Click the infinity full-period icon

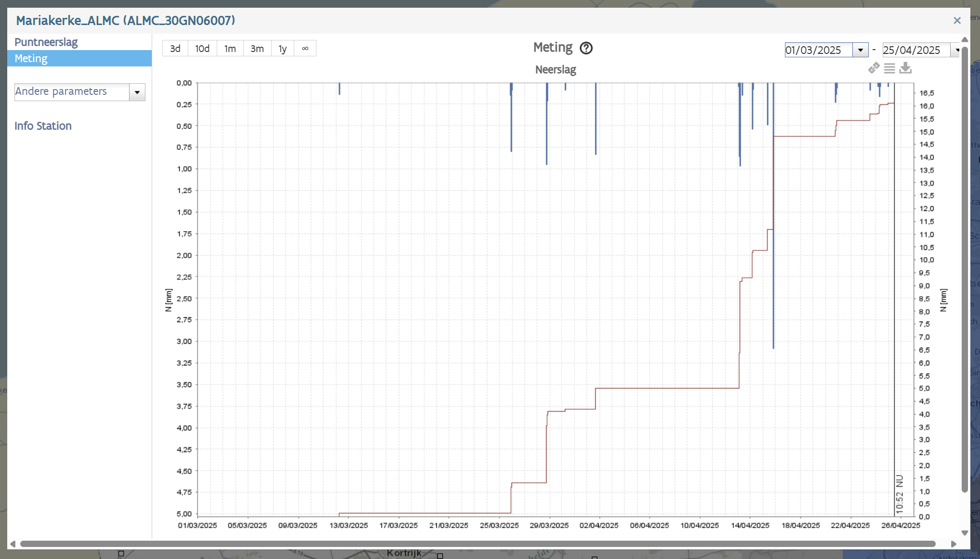[x=305, y=49]
